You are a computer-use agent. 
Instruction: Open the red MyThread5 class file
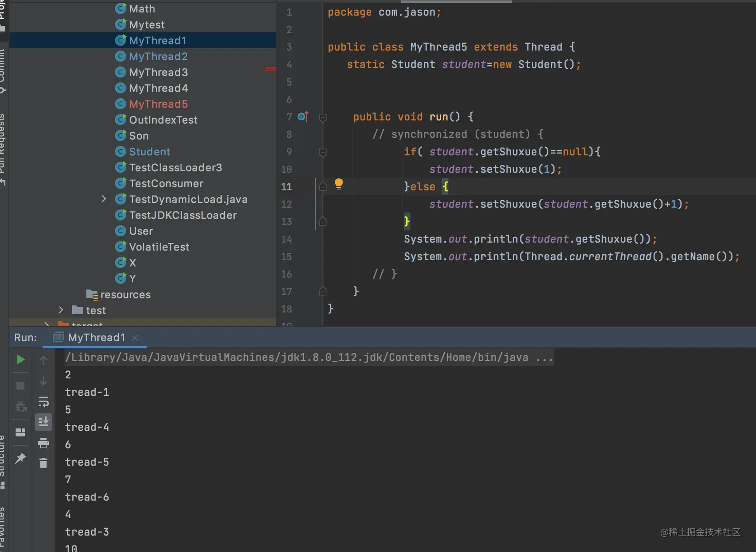(x=158, y=104)
